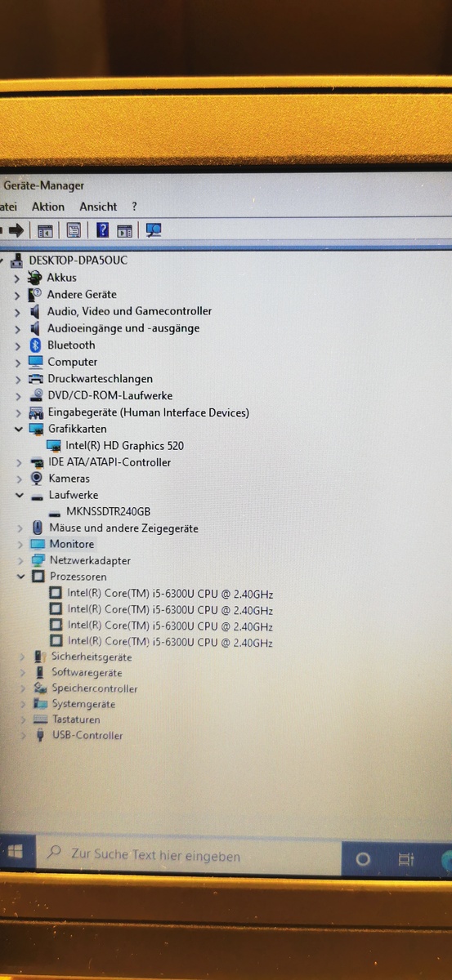The width and height of the screenshot is (452, 980).
Task: Click the Druckwarteschlangen printer icon
Action: tap(36, 379)
